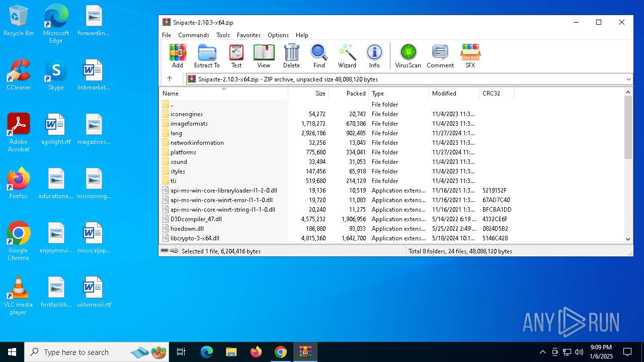This screenshot has height=362, width=644.
Task: Open Recycle Bin desktop icon
Action: pos(19,21)
